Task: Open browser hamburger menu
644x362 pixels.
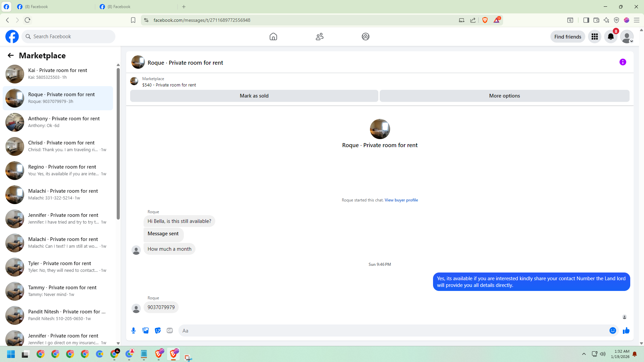Action: point(637,20)
